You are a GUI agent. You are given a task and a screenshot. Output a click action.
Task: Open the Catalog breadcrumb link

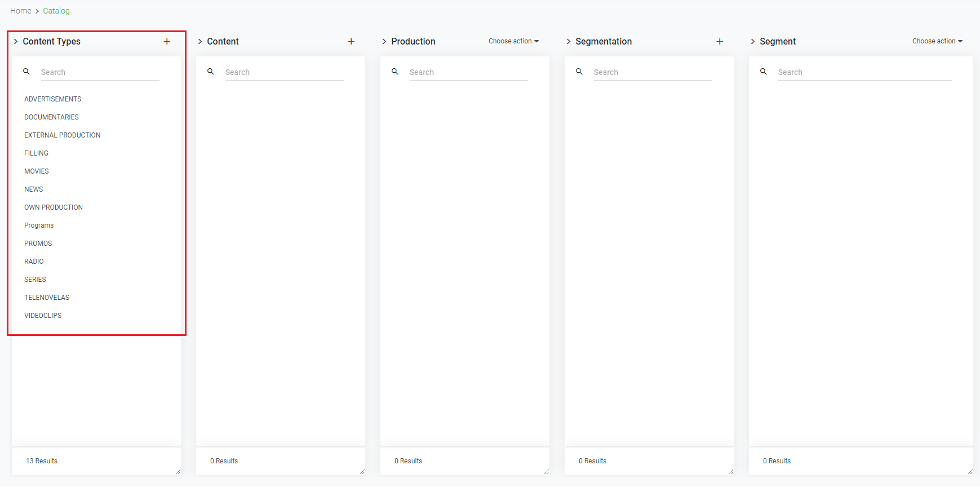(56, 11)
